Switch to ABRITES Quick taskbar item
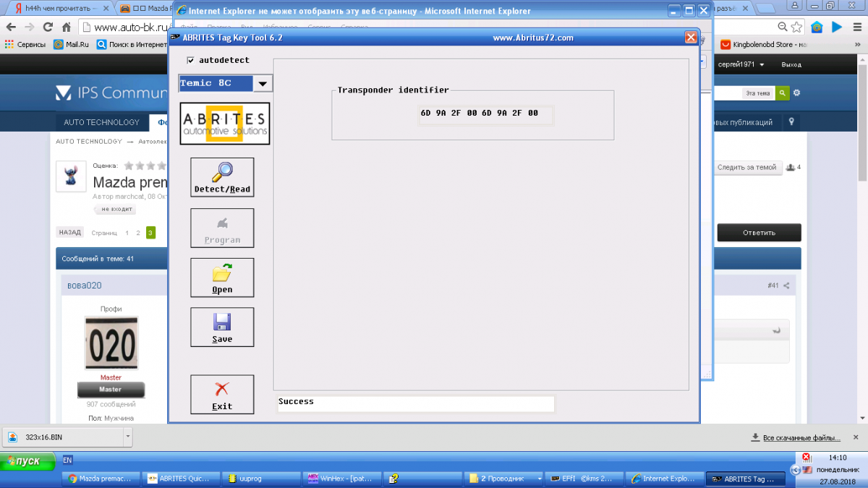Screen dimensions: 868x488 [180, 479]
